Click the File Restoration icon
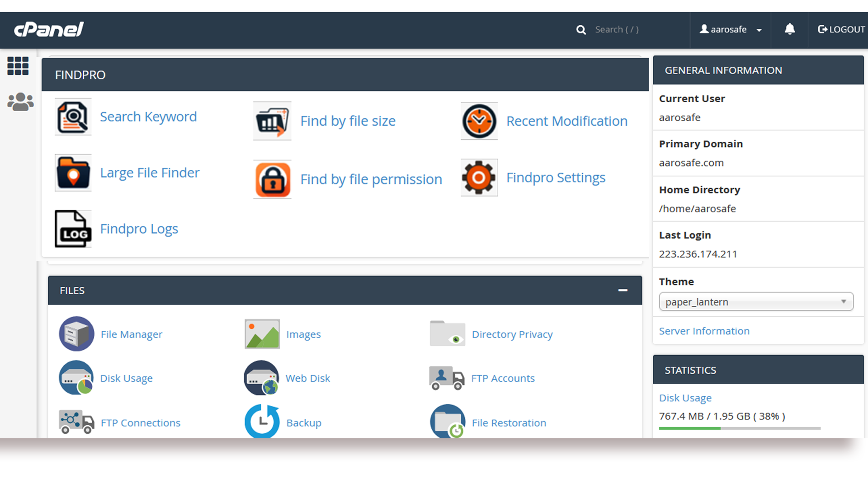Viewport: 868px width, 488px height. point(448,421)
